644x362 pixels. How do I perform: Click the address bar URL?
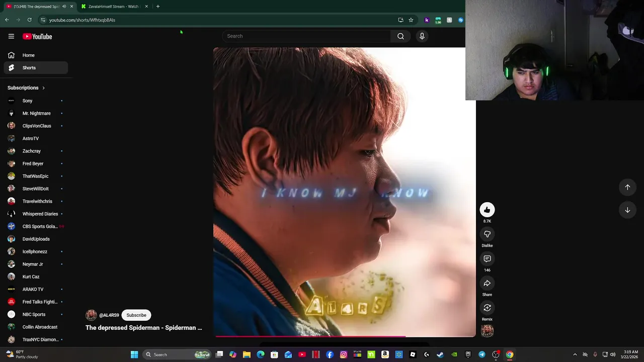[82, 20]
